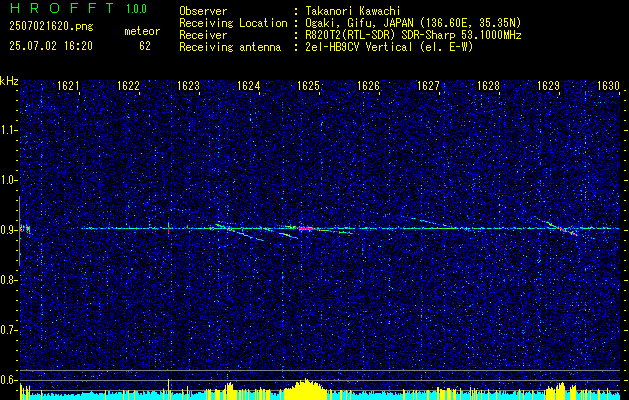Click the date stamp 25.07.02 16:20
Viewport: 629px width, 400px height.
click(51, 46)
